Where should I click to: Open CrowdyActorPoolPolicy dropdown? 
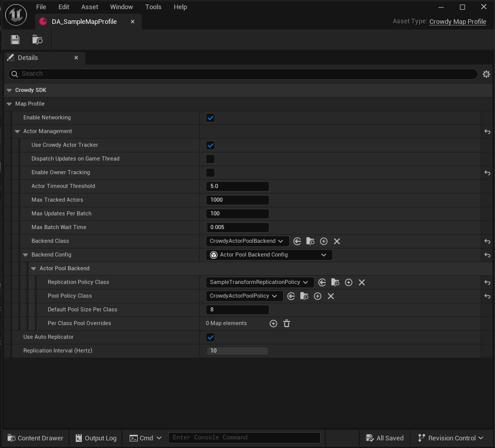pos(244,296)
